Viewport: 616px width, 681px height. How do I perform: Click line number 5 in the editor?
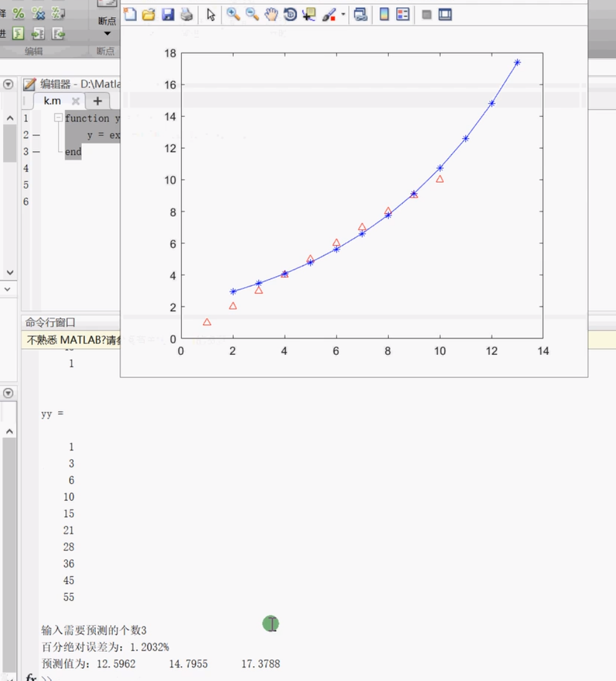pos(26,185)
